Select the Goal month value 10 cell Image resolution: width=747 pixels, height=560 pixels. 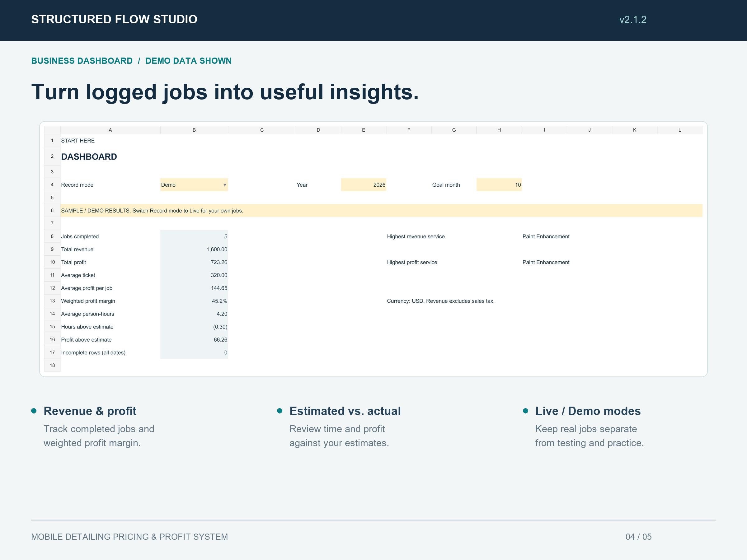499,184
